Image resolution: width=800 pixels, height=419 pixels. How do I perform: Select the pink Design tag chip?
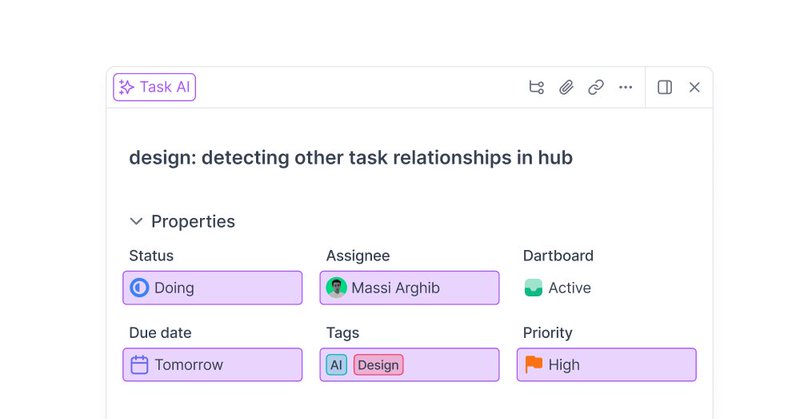pyautogui.click(x=378, y=365)
